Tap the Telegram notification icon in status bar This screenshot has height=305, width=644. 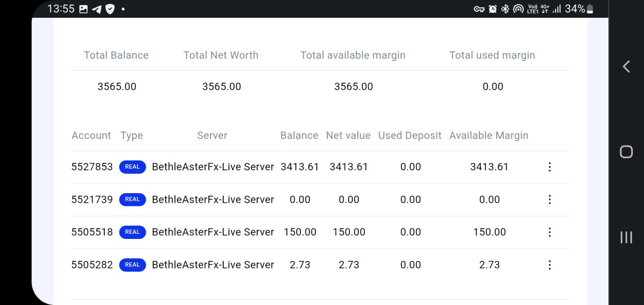(x=97, y=9)
